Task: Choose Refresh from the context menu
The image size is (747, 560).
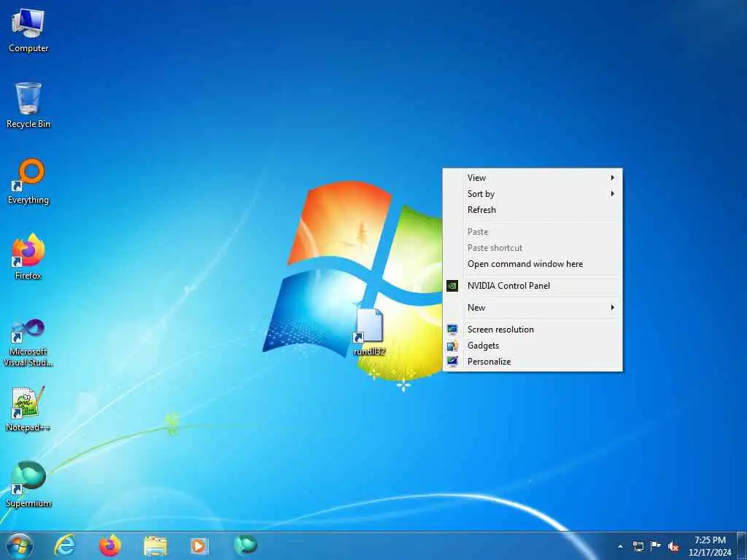Action: point(532,210)
